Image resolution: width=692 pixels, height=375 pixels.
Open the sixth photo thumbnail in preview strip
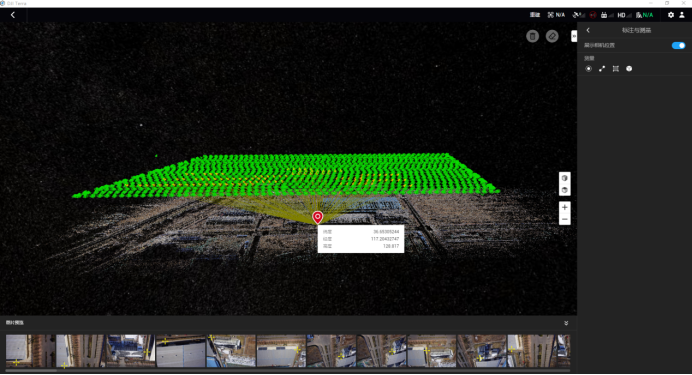(281, 351)
